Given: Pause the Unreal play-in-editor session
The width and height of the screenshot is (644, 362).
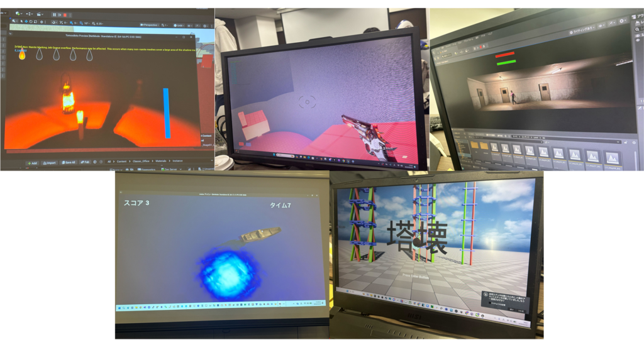Looking at the screenshot, I should pyautogui.click(x=54, y=14).
